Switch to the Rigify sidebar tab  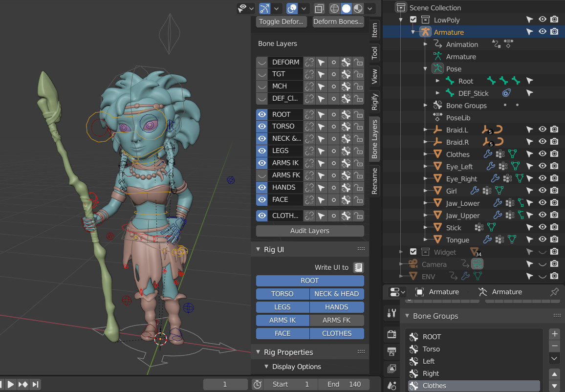click(x=374, y=101)
